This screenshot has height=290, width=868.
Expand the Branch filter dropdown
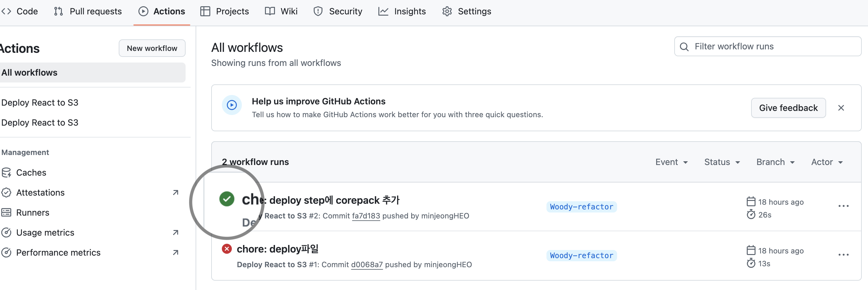tap(775, 162)
